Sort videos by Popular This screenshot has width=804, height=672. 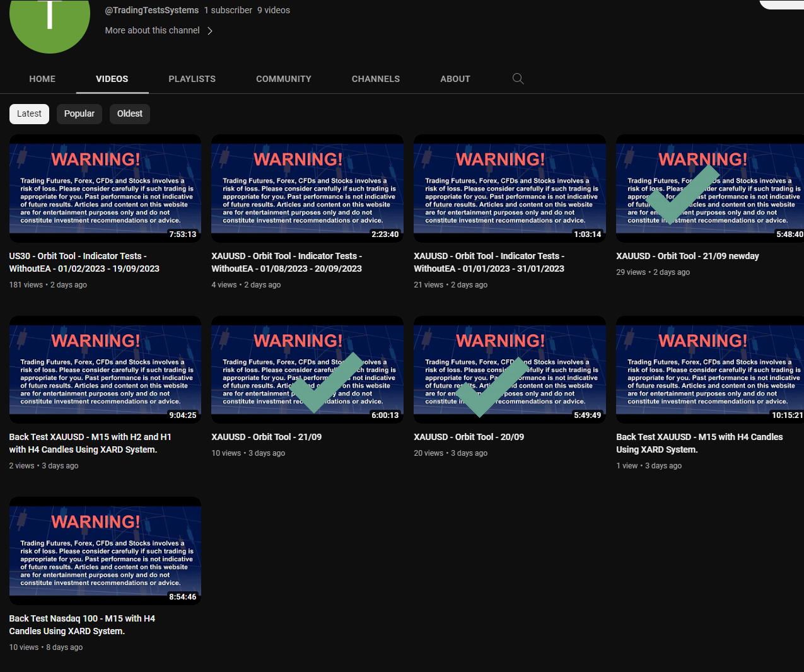click(x=79, y=113)
